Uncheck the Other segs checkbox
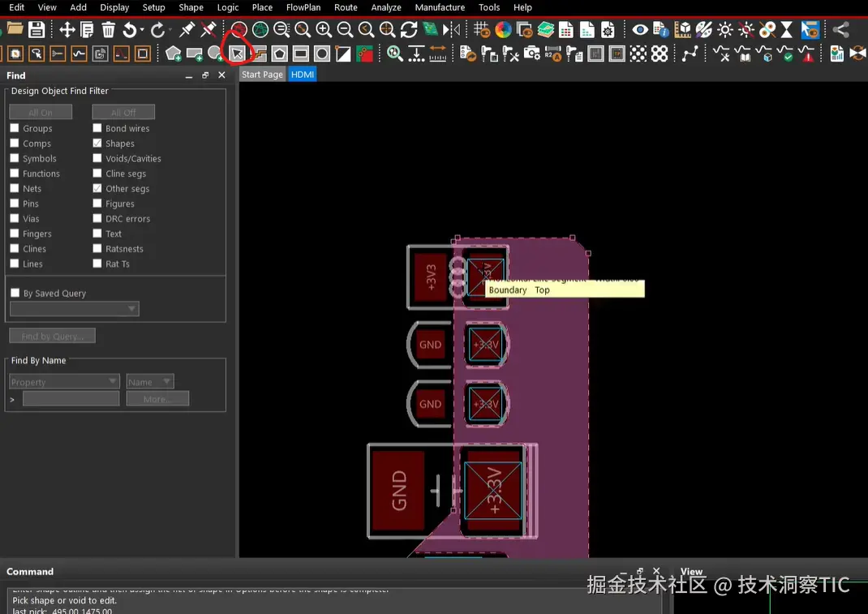This screenshot has width=868, height=614. pyautogui.click(x=97, y=188)
